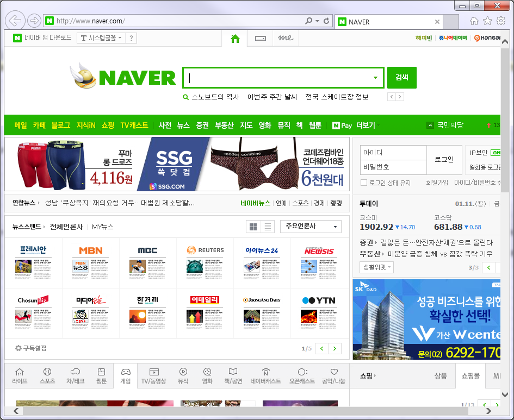Open the search box autocomplete dropdown arrow

pyautogui.click(x=375, y=78)
